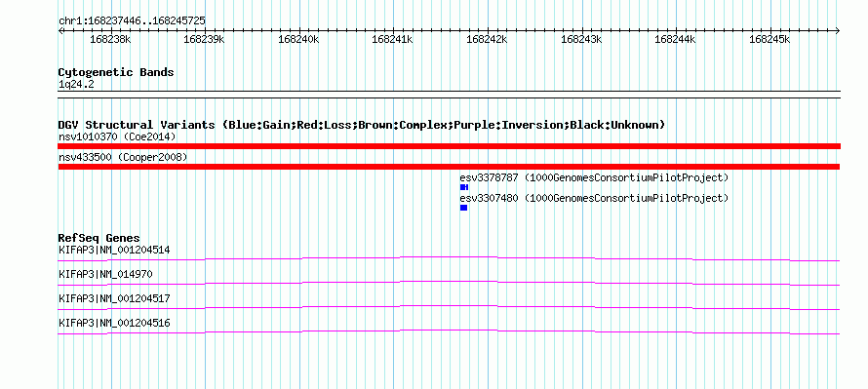This screenshot has width=868, height=389.
Task: Click the RefSeq Genes track heading
Action: point(99,239)
